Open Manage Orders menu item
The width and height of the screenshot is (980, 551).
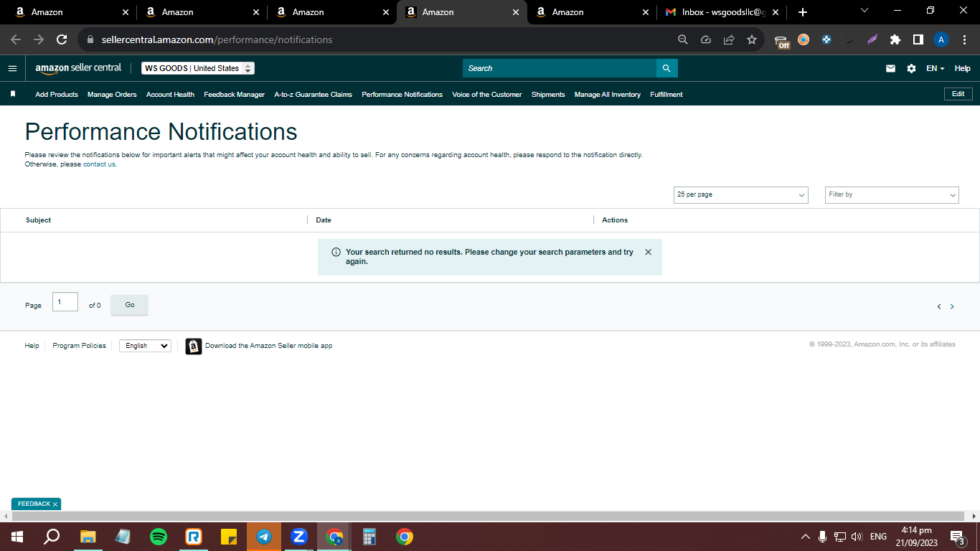click(112, 94)
